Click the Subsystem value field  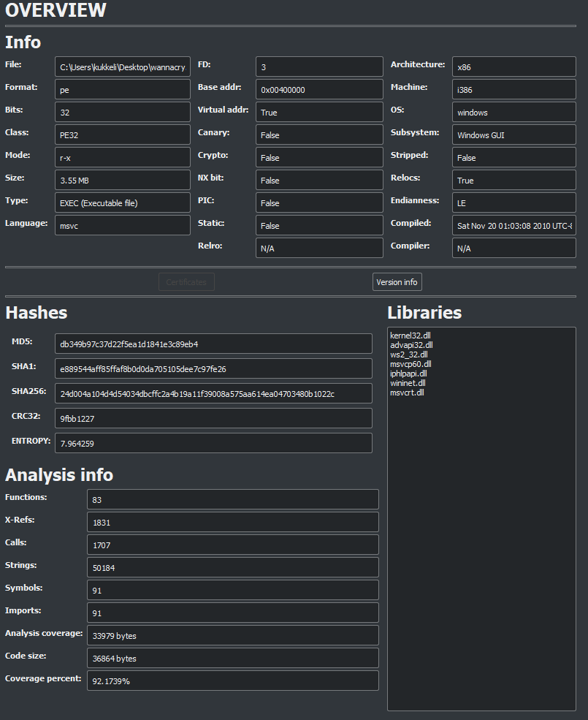coord(513,135)
